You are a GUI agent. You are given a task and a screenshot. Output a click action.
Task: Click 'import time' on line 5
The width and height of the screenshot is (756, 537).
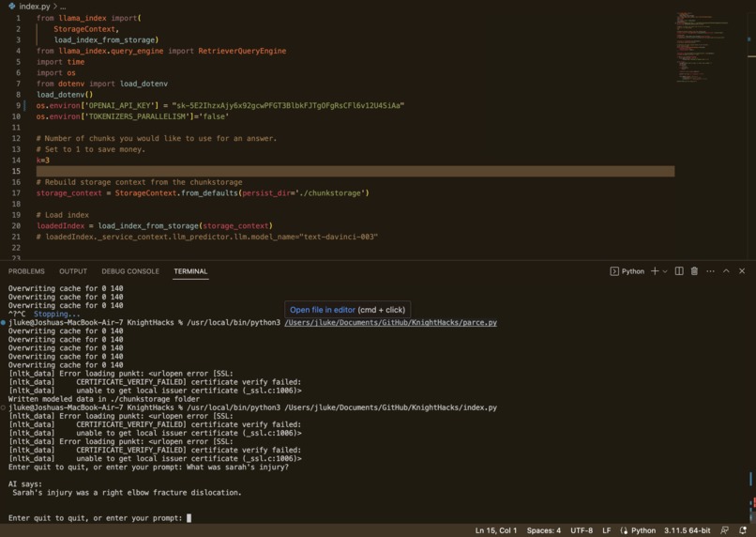[x=61, y=62]
